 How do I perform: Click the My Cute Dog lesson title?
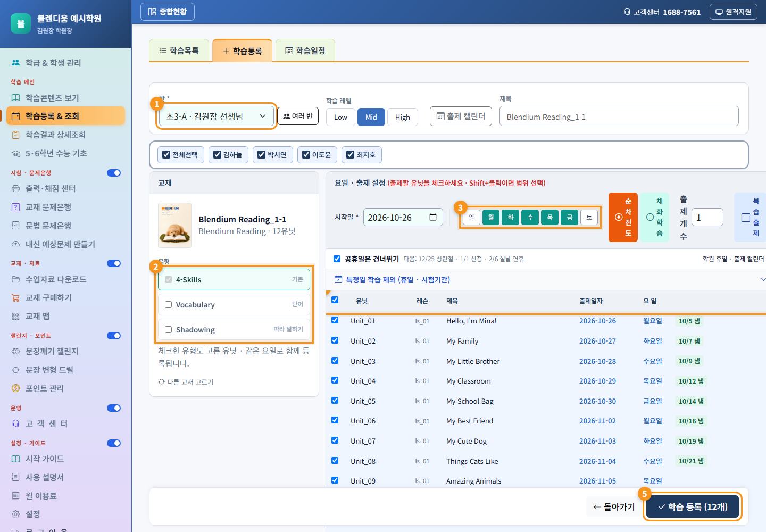pyautogui.click(x=467, y=441)
